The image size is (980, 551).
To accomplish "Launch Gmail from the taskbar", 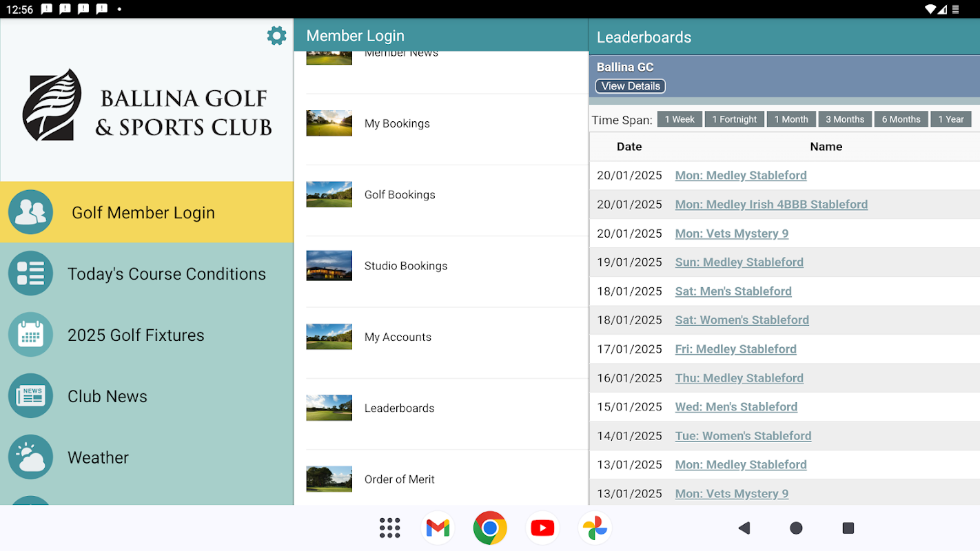I will pyautogui.click(x=438, y=528).
